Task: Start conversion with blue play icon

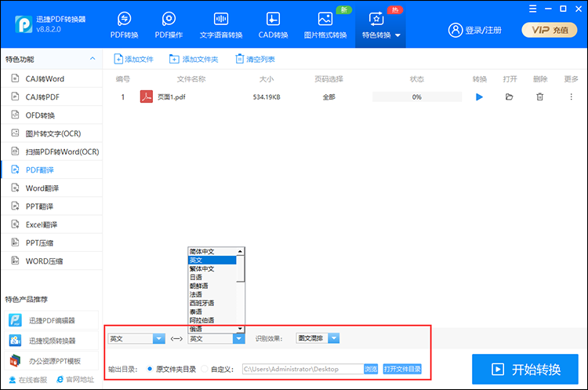Action: (x=479, y=97)
